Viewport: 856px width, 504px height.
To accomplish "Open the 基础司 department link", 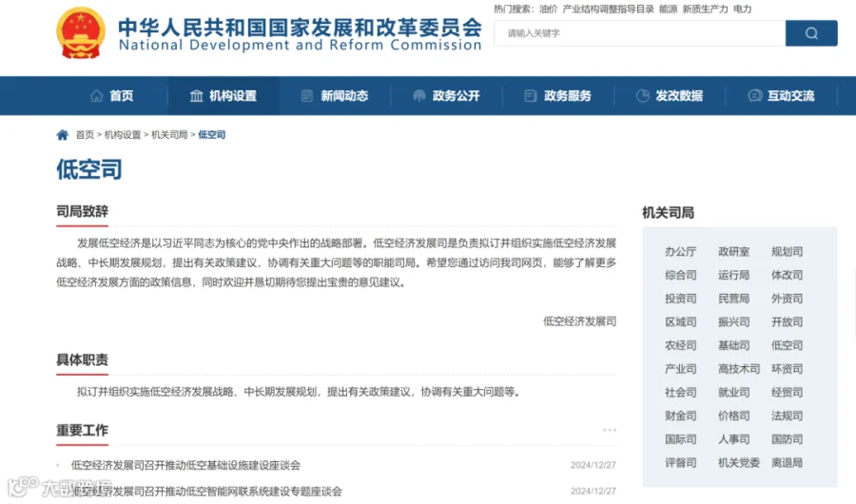I will (733, 345).
